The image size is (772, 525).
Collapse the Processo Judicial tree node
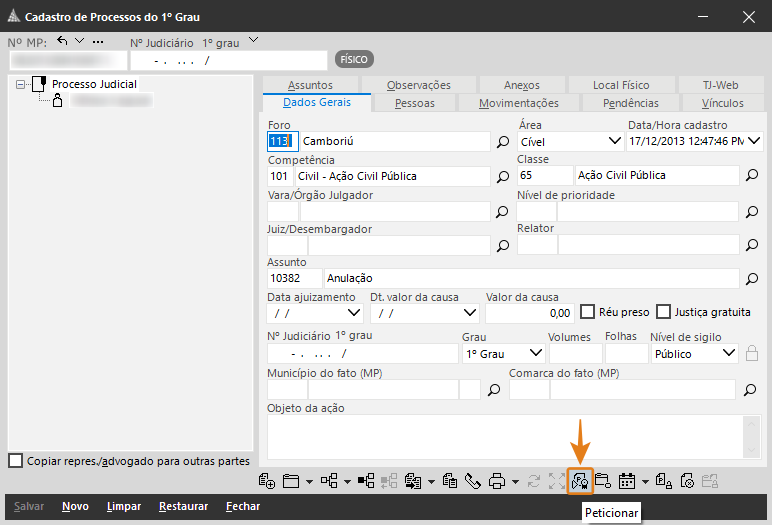point(21,85)
